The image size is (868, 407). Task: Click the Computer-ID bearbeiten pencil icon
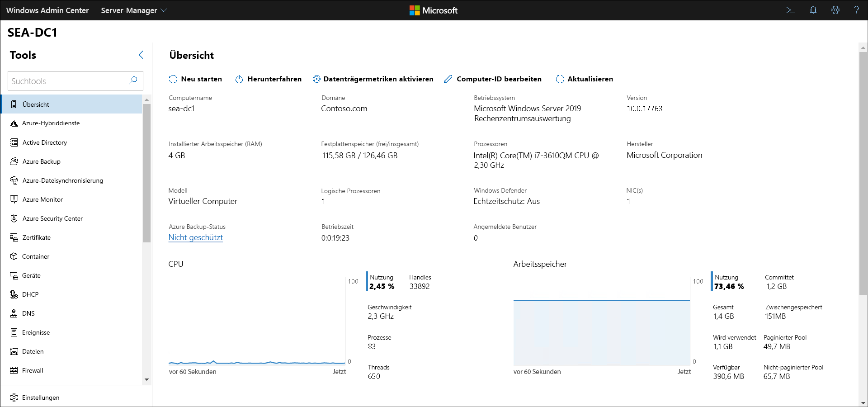pos(448,79)
